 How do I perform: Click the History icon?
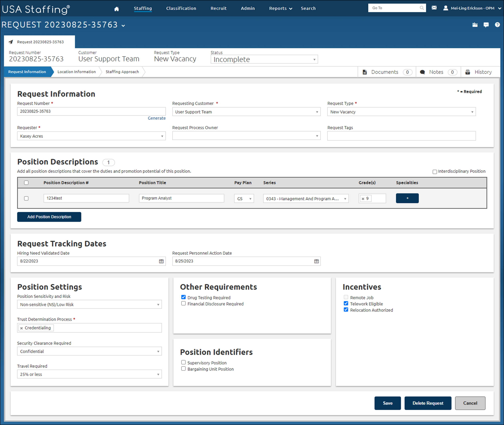pos(467,72)
